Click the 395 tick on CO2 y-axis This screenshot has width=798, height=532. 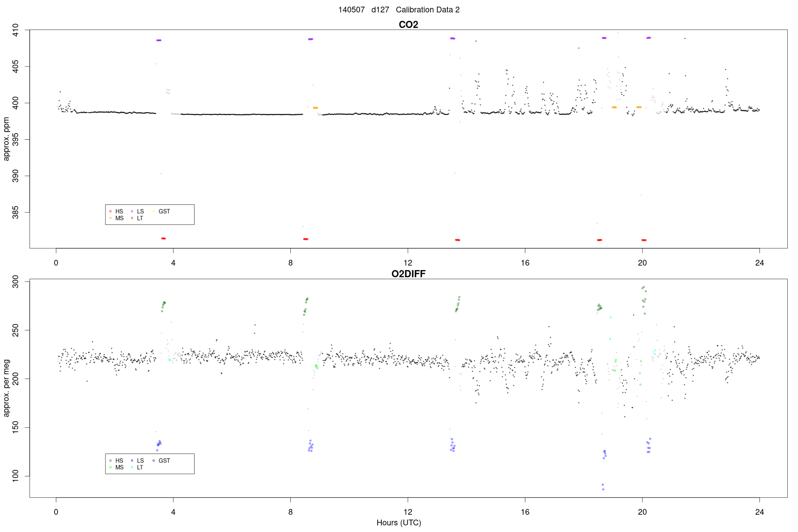[x=16, y=140]
